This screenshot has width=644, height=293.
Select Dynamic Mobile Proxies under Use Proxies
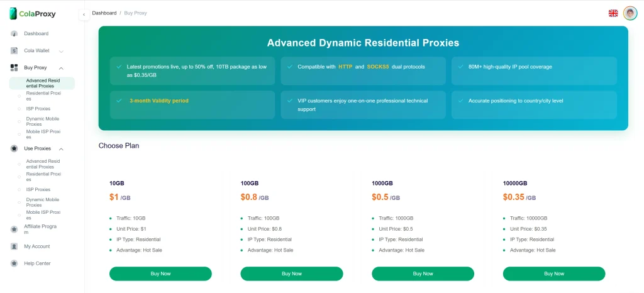[x=42, y=202]
